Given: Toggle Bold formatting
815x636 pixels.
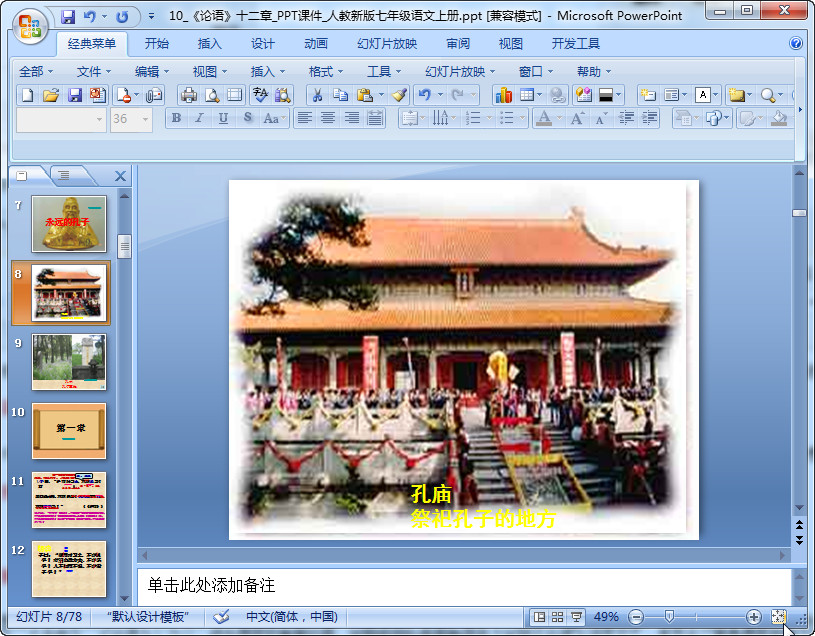Looking at the screenshot, I should tap(177, 118).
